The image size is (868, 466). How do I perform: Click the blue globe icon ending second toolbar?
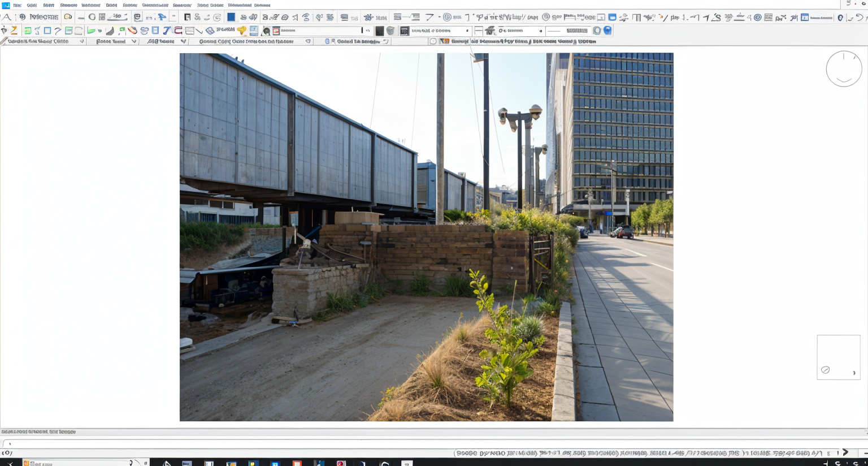607,31
